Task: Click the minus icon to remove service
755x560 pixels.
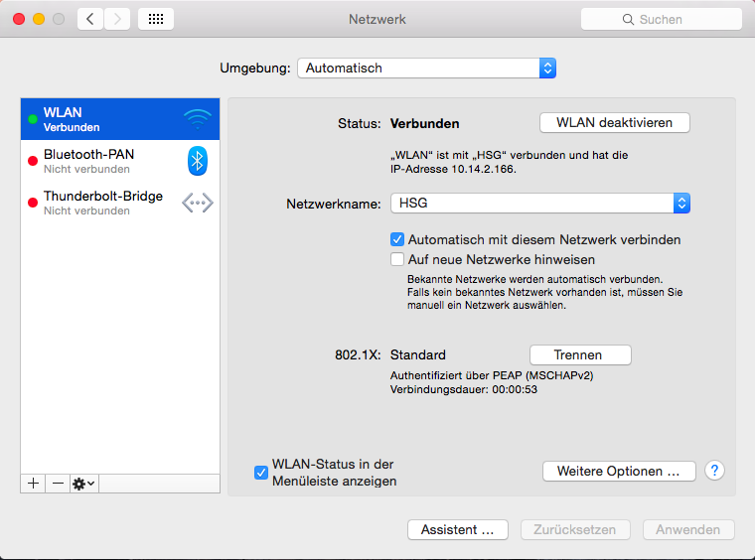Action: pyautogui.click(x=58, y=483)
